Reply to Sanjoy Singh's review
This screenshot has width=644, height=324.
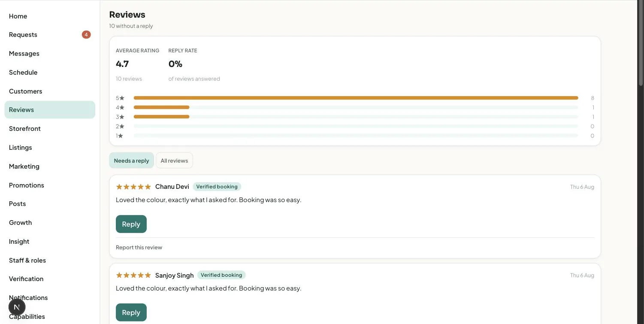131,312
